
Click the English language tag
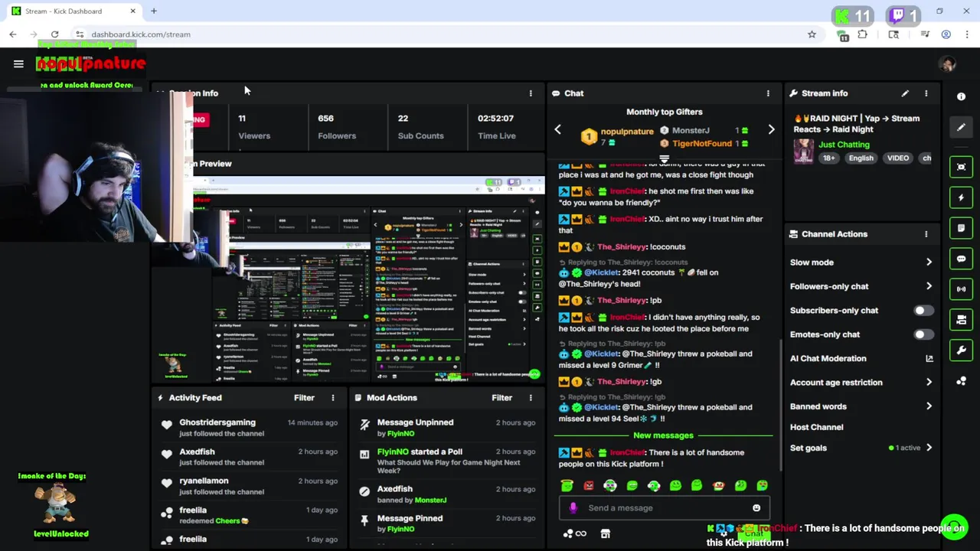point(861,158)
